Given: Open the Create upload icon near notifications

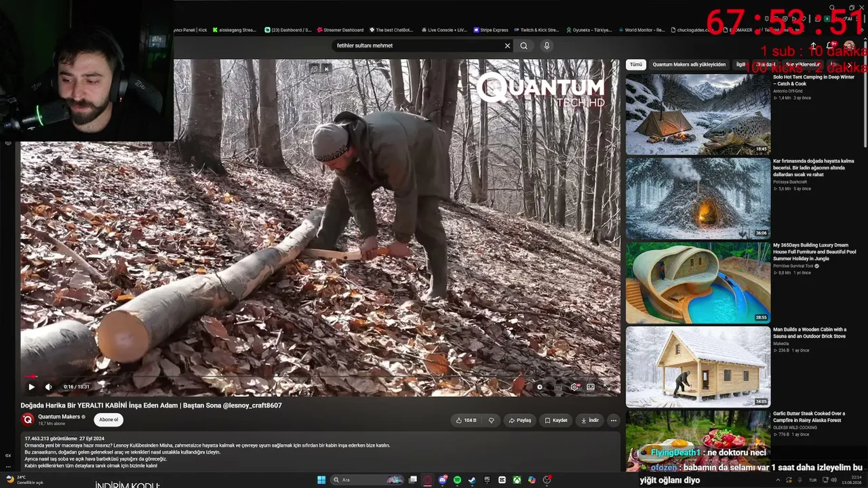Looking at the screenshot, I should tap(813, 45).
